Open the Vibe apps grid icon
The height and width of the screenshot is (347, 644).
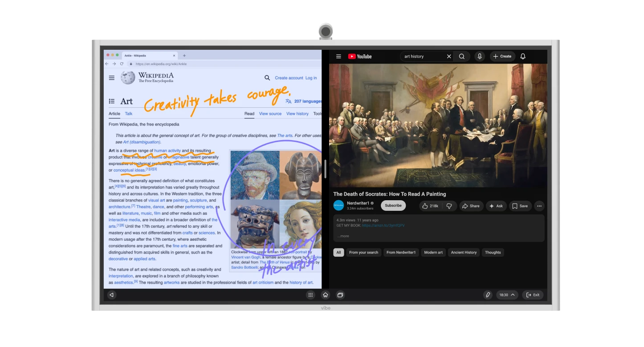[311, 295]
